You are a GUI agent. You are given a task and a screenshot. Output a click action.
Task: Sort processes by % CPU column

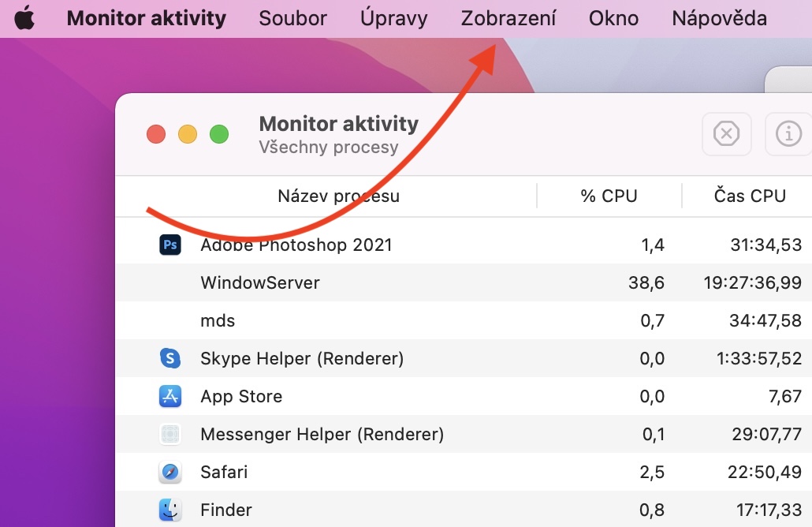pos(609,196)
